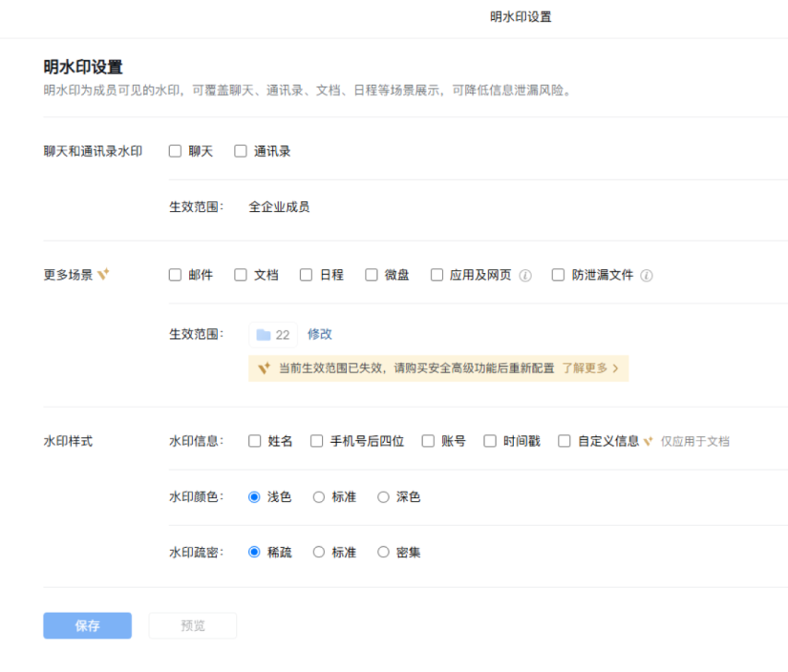The image size is (788, 672).
Task: Select 标准 watermark color option
Action: (319, 496)
